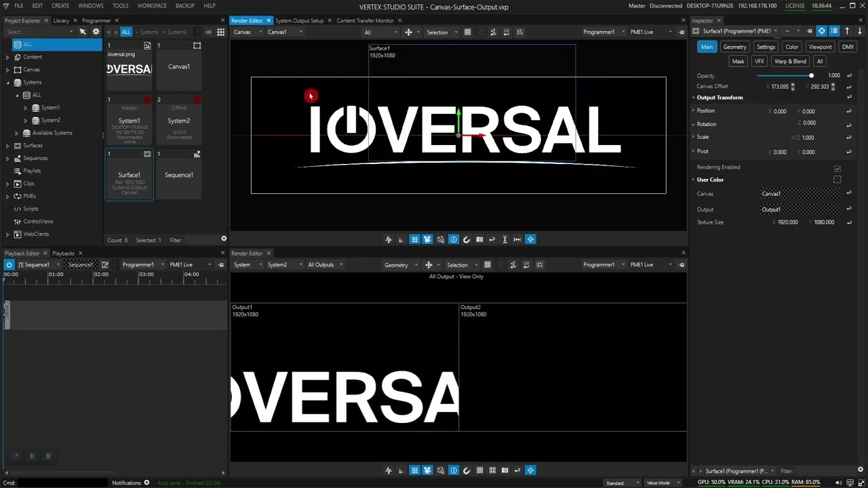Click the Texture Size 1920.000 field
868x488 pixels.
(x=788, y=222)
